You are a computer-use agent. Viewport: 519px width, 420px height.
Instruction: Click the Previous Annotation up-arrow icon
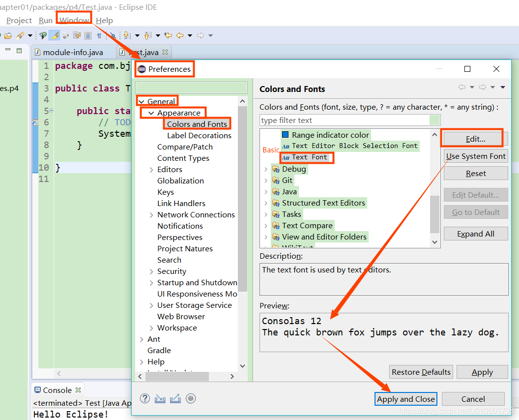click(x=147, y=35)
